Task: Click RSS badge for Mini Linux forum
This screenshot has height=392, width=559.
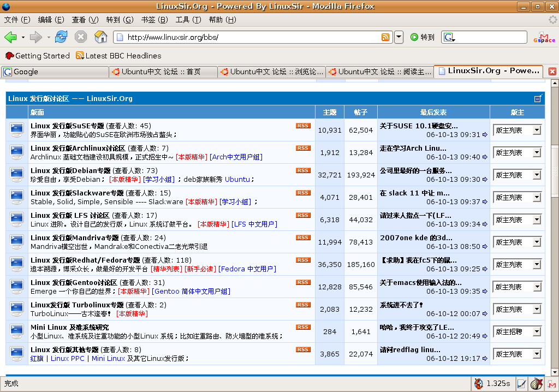Action: (x=303, y=327)
